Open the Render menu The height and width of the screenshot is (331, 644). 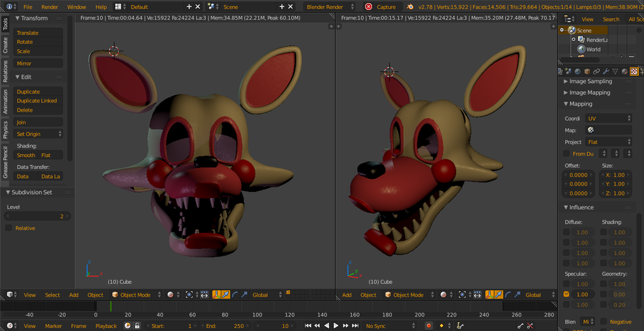click(x=50, y=7)
